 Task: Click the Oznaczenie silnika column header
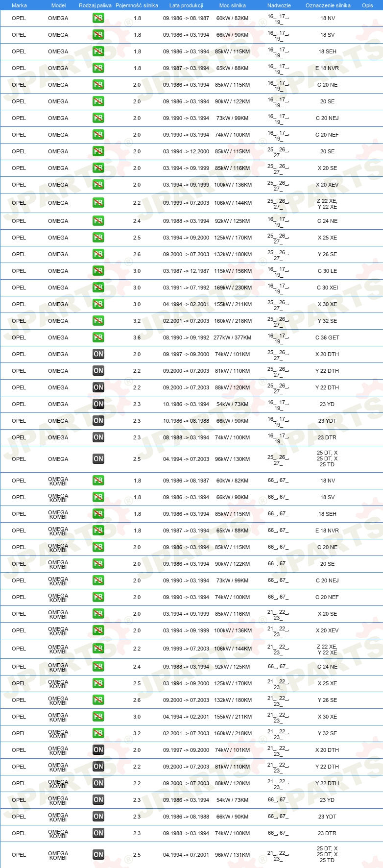point(328,5)
